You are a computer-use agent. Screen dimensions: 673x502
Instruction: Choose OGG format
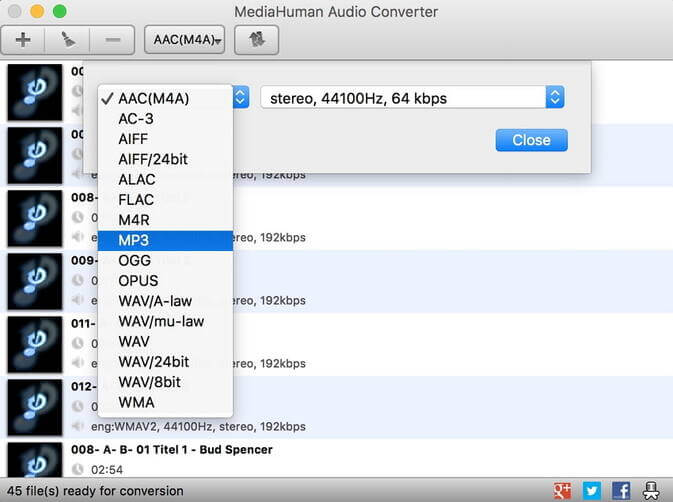coord(165,260)
